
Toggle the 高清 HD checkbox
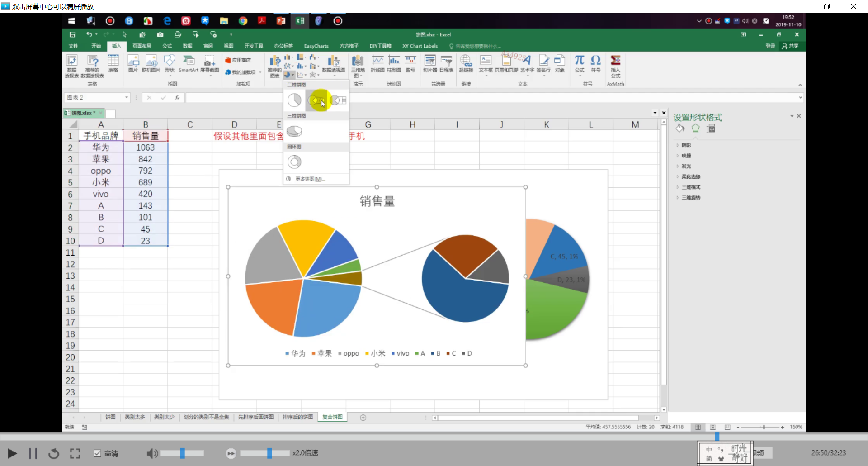coord(97,453)
